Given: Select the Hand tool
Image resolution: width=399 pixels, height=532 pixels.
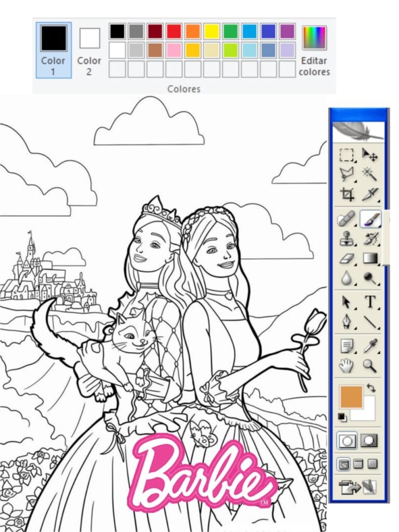Looking at the screenshot, I should click(x=347, y=366).
